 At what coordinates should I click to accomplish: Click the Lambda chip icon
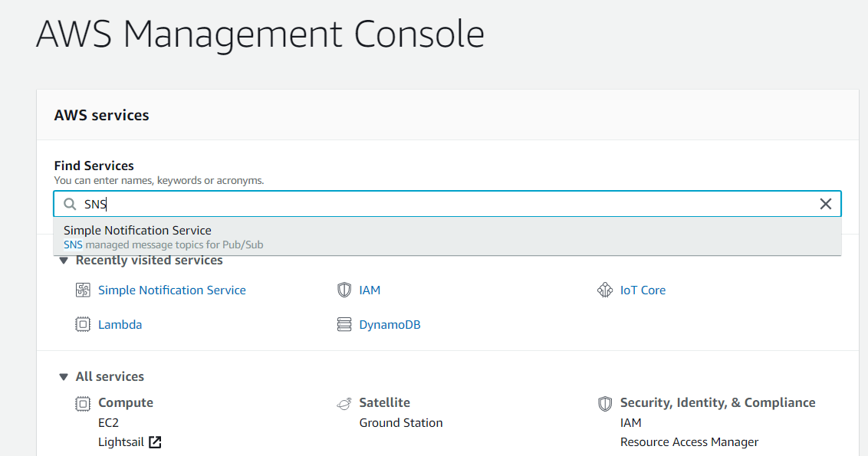83,325
